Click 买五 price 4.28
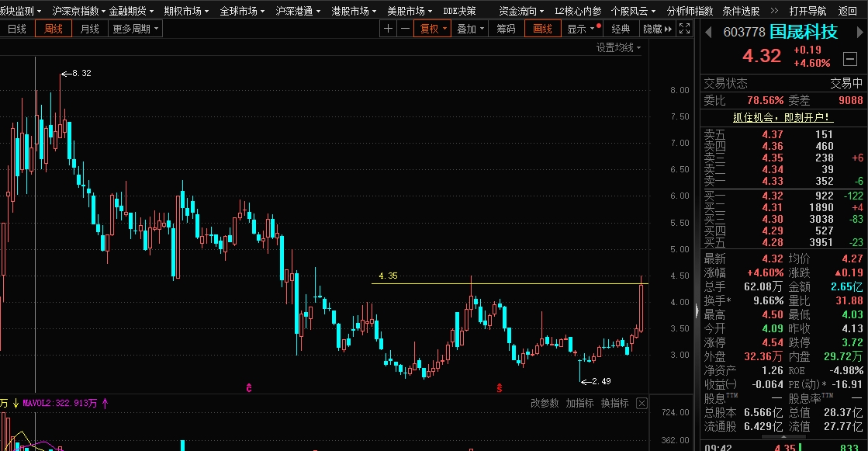The height and width of the screenshot is (451, 868). tap(773, 242)
